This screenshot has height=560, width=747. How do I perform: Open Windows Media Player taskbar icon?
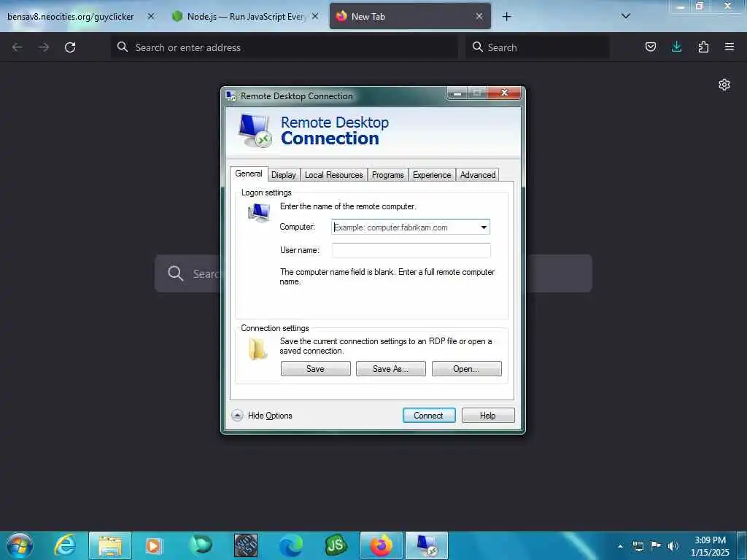[153, 545]
